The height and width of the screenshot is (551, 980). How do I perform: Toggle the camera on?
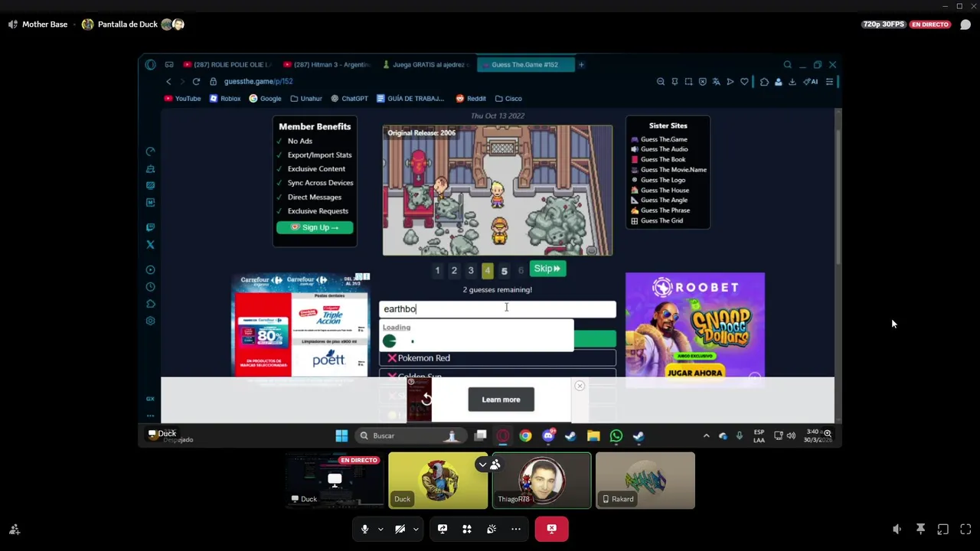click(400, 529)
